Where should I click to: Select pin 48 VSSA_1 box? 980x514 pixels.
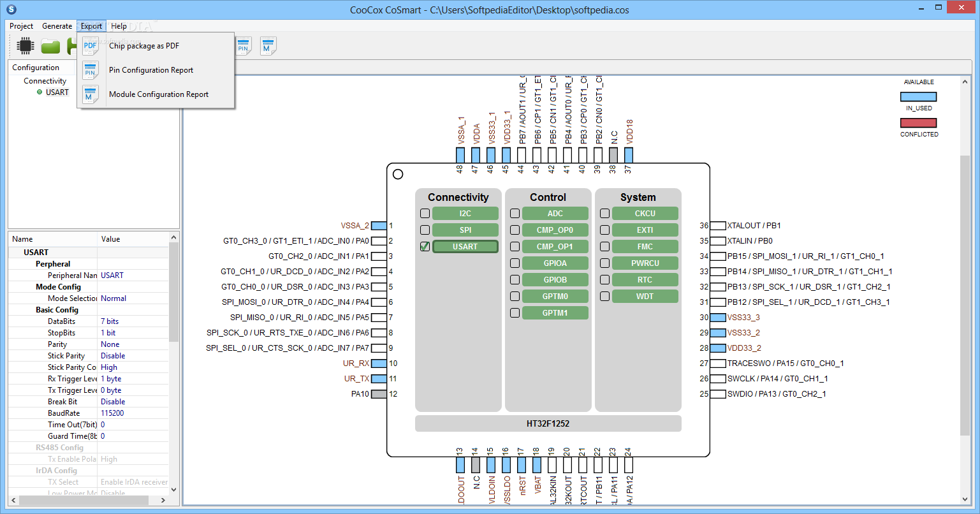[460, 156]
